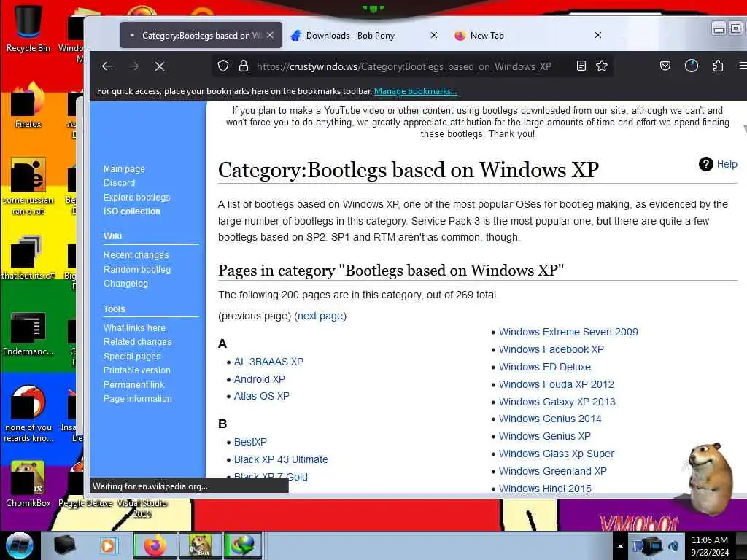Screen dimensions: 747x560
Task: Open ISO collection in sidebar
Action: pyautogui.click(x=131, y=211)
